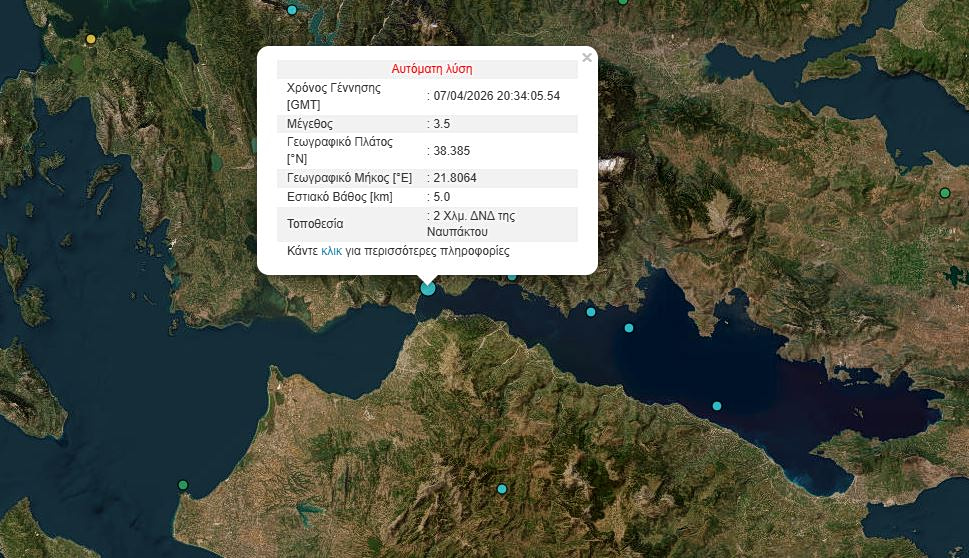Select the large cyan marker beneath the popup
The width and height of the screenshot is (969, 558).
pos(428,288)
